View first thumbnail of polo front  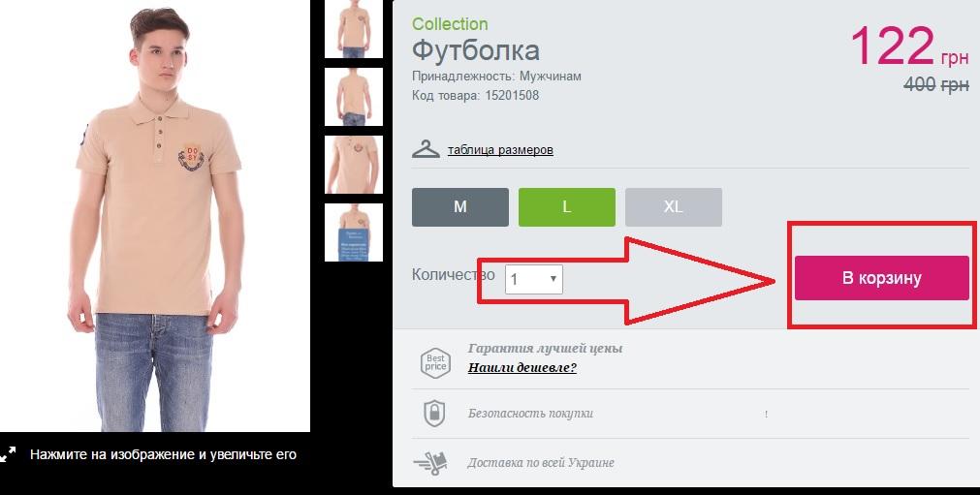point(354,29)
